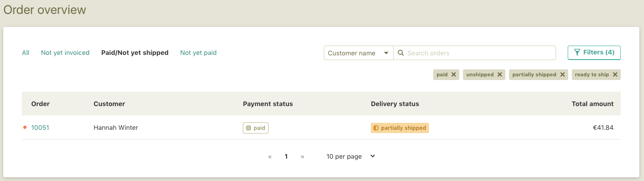Click the paid payment status badge
Screen dimensions: 644x181
pos(255,128)
